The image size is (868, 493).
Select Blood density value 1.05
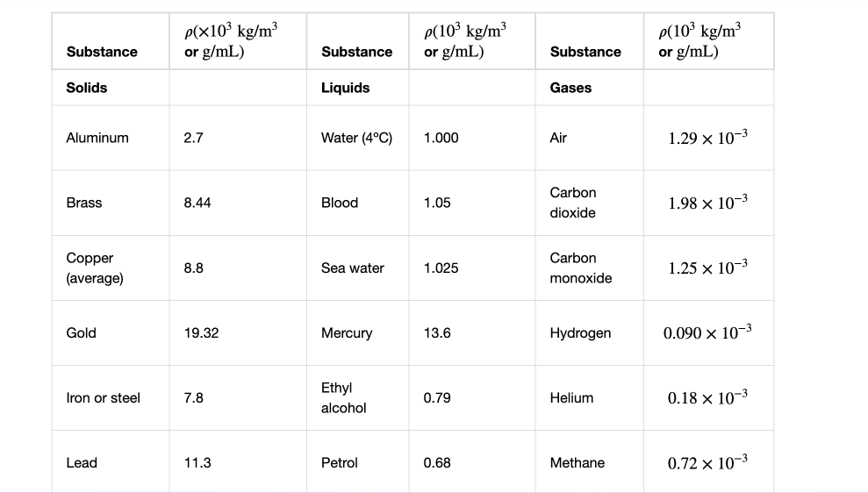click(x=437, y=203)
